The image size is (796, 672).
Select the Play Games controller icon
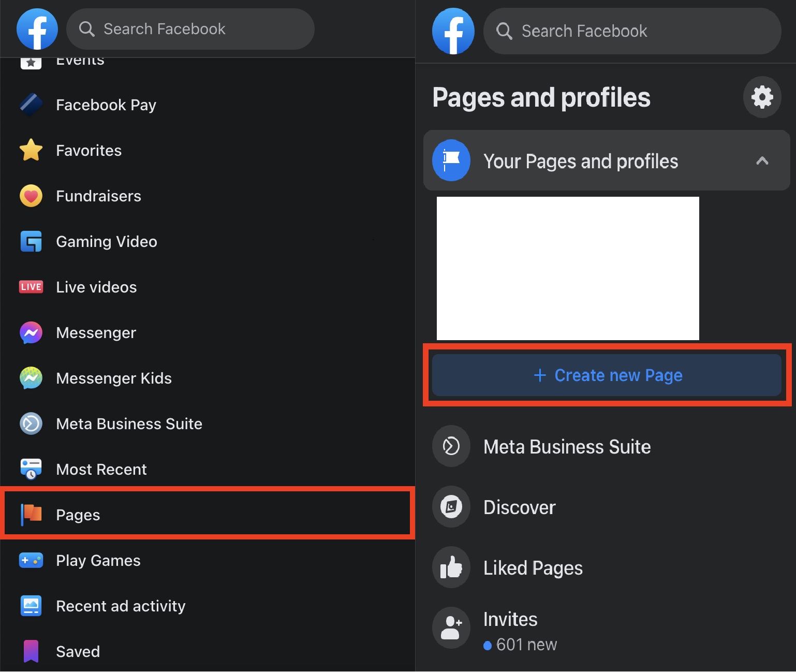tap(31, 560)
